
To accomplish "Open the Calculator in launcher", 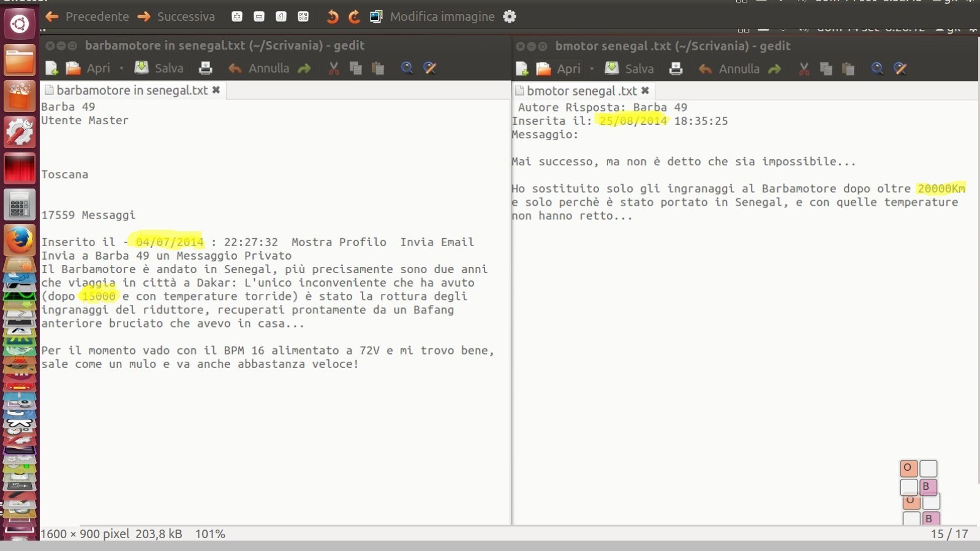I will pyautogui.click(x=20, y=204).
